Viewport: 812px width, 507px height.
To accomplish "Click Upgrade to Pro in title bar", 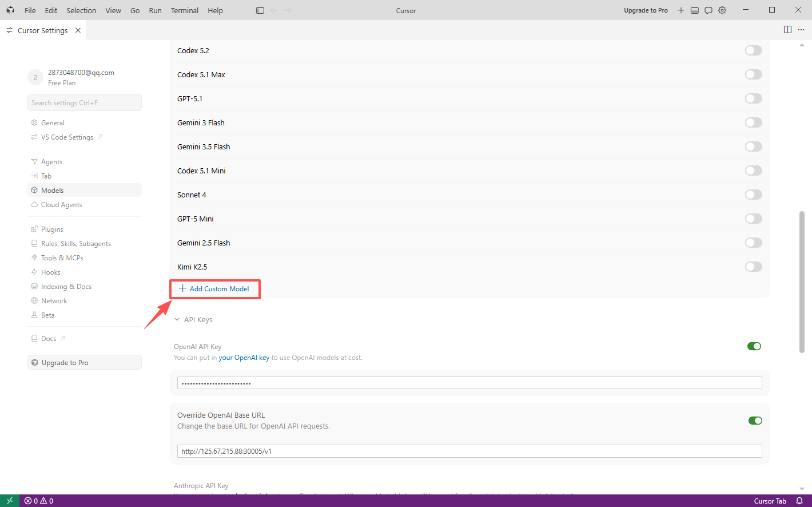I will [x=646, y=10].
